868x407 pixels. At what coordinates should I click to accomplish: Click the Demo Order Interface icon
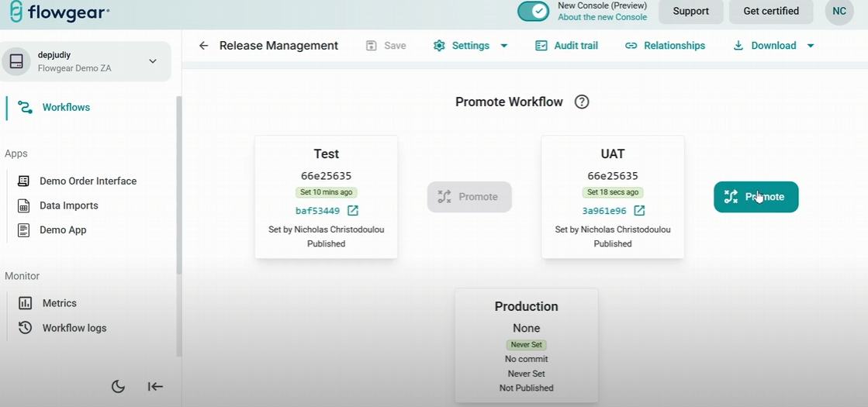click(23, 181)
